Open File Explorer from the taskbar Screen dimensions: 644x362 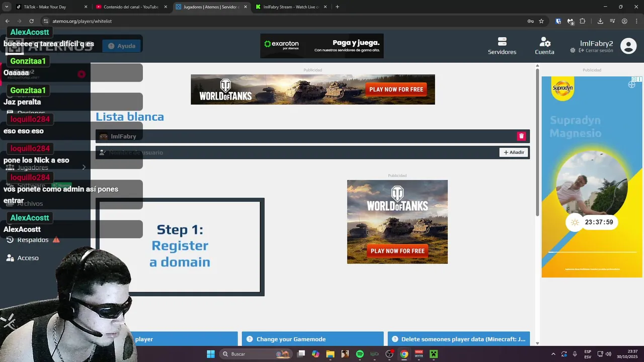tap(330, 354)
